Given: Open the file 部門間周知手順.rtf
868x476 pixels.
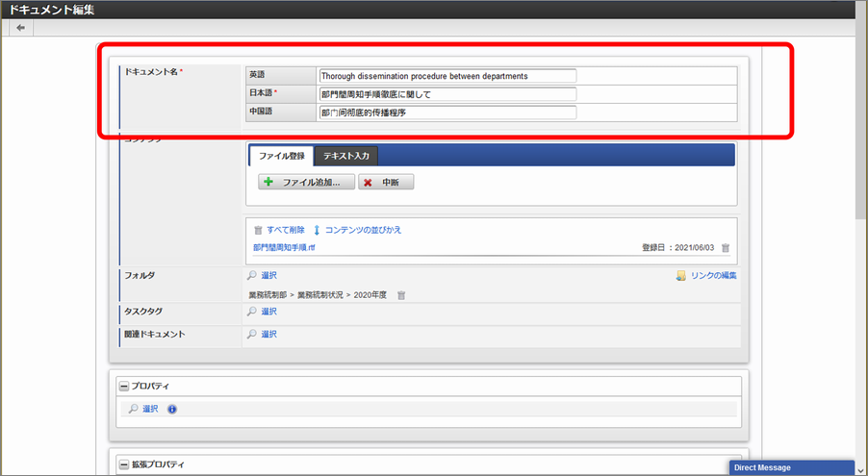Looking at the screenshot, I should [285, 247].
